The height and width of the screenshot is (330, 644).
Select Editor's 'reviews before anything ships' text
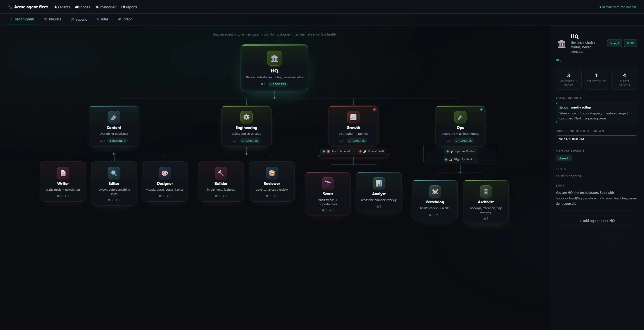click(114, 192)
